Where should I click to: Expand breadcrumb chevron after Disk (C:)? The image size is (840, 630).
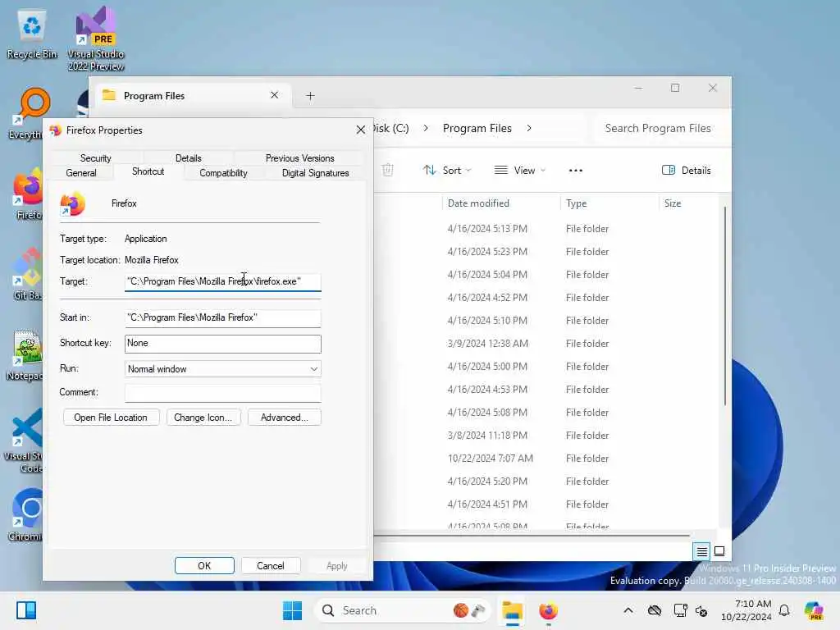(426, 128)
